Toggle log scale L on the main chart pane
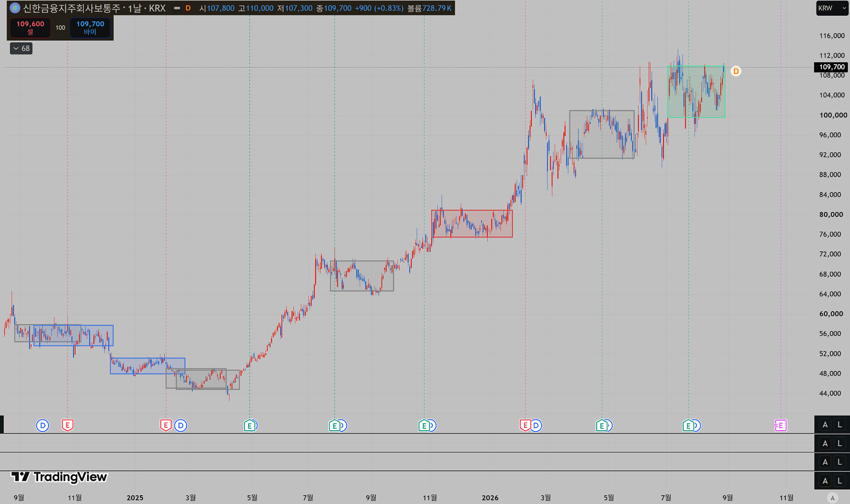850x504 pixels. pyautogui.click(x=839, y=425)
